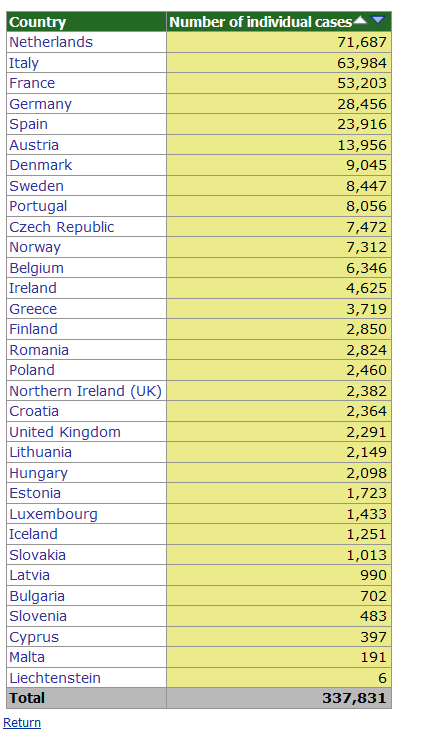Select the Malta link
The image size is (432, 745).
point(27,657)
